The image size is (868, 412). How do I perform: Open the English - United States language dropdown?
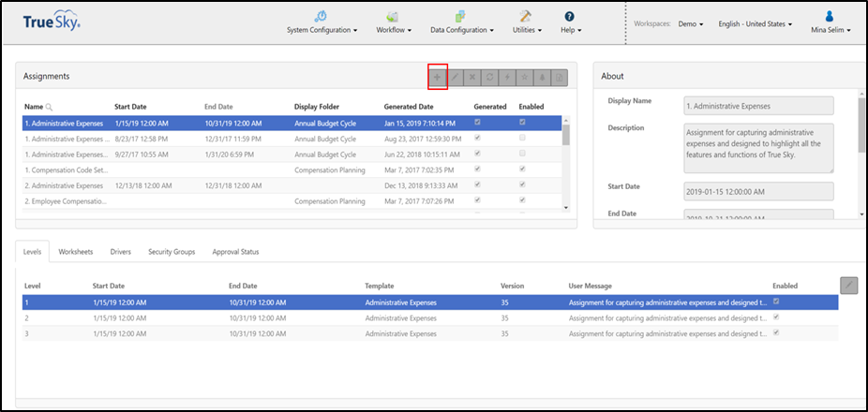pyautogui.click(x=756, y=24)
